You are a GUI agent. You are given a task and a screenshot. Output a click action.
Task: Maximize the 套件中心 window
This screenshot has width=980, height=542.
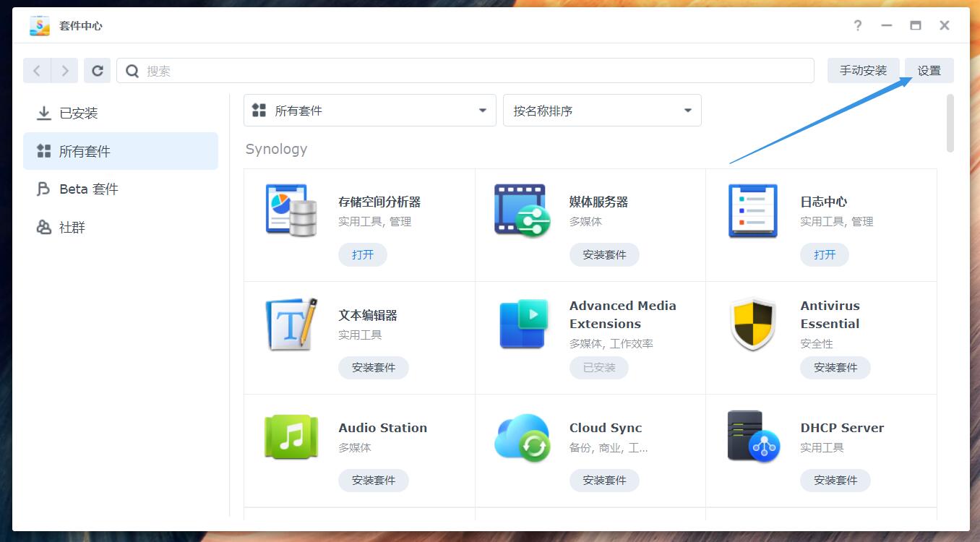pos(916,25)
